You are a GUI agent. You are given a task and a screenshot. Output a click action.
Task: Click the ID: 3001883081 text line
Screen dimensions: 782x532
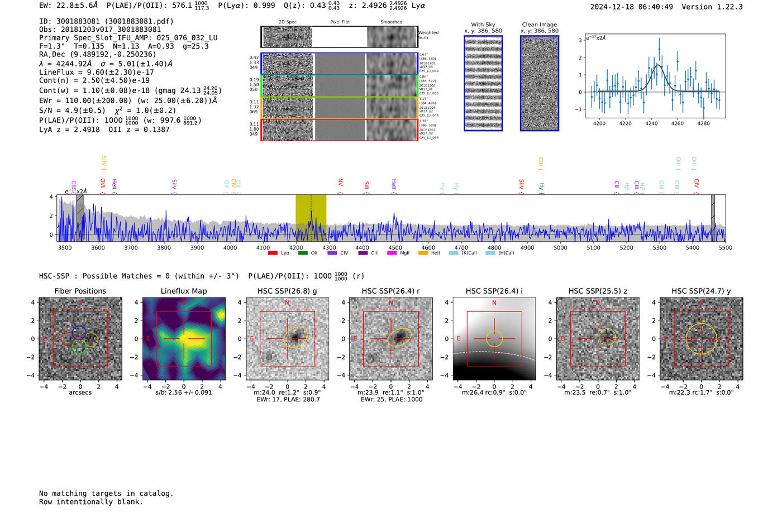coord(106,21)
